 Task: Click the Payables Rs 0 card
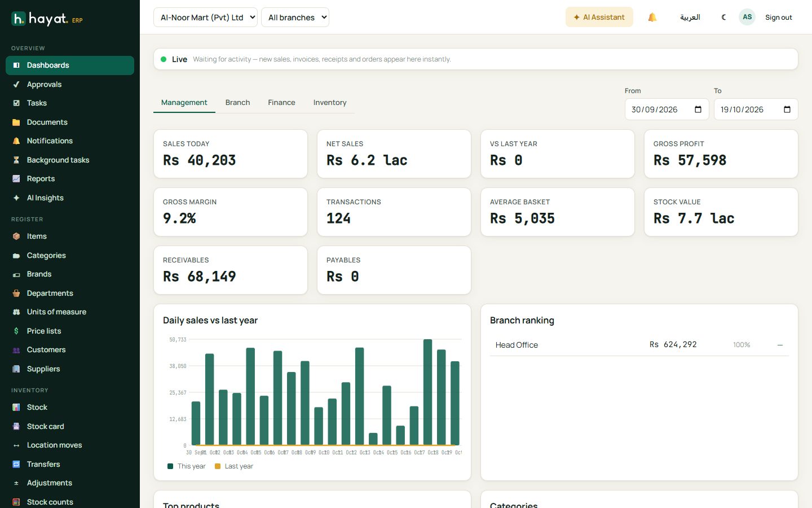click(394, 270)
